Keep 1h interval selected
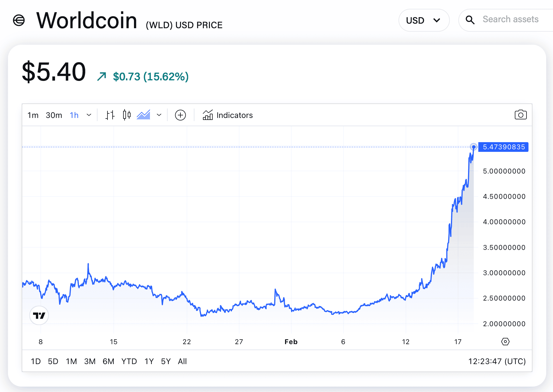 point(74,115)
